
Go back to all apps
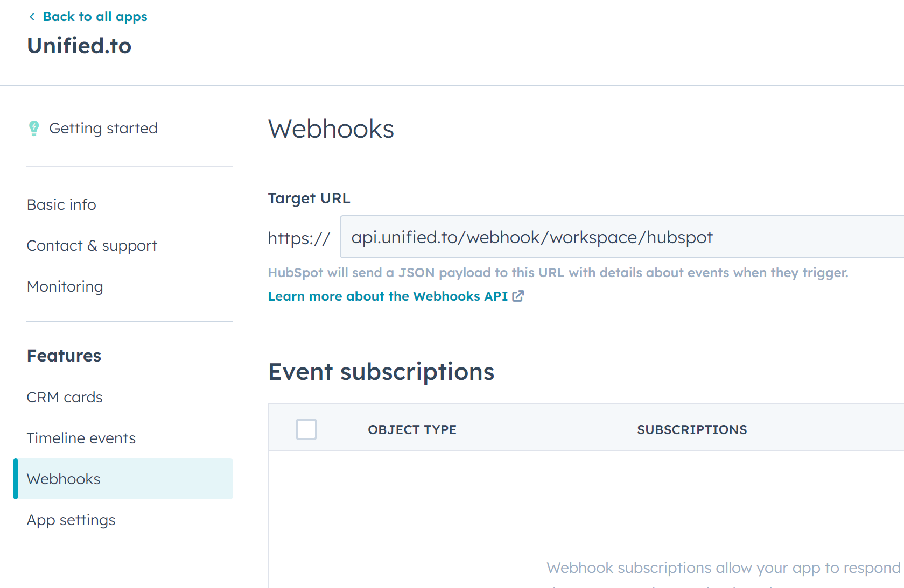95,17
